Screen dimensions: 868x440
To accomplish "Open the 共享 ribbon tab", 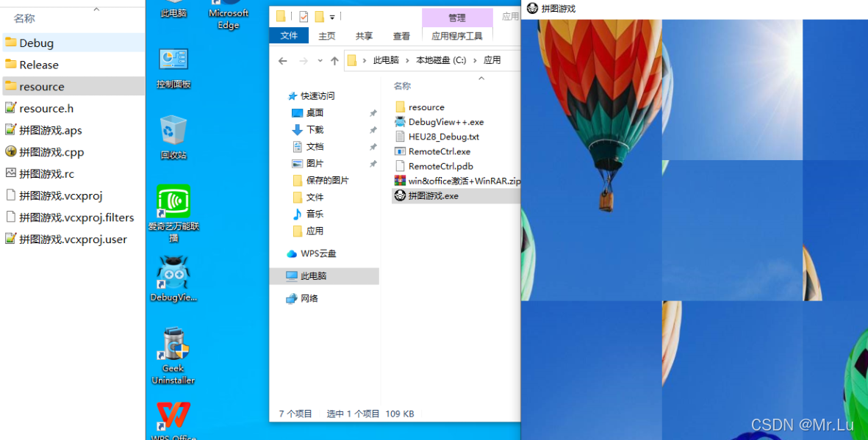I will point(364,36).
